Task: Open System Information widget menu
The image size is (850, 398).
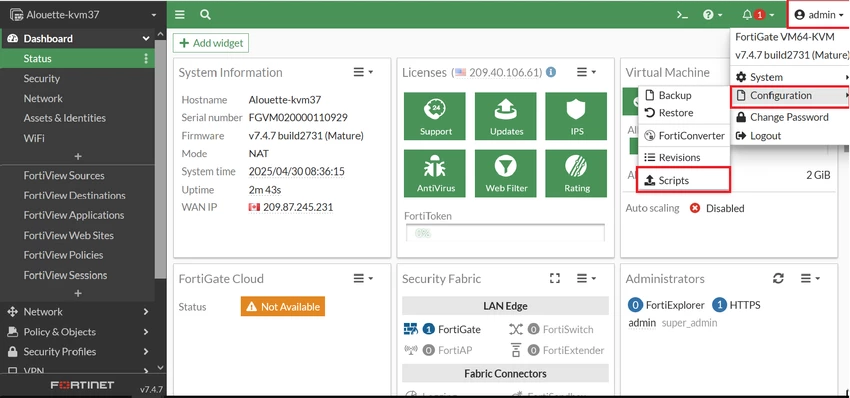Action: pyautogui.click(x=363, y=72)
